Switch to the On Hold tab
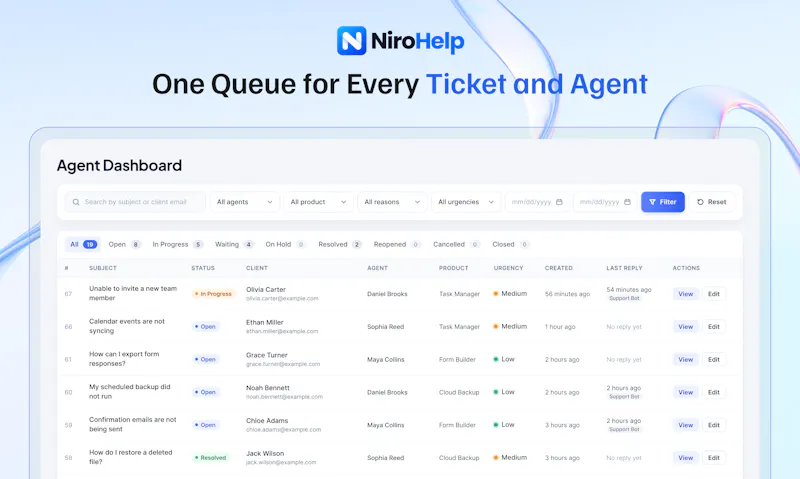800x479 pixels. 285,244
